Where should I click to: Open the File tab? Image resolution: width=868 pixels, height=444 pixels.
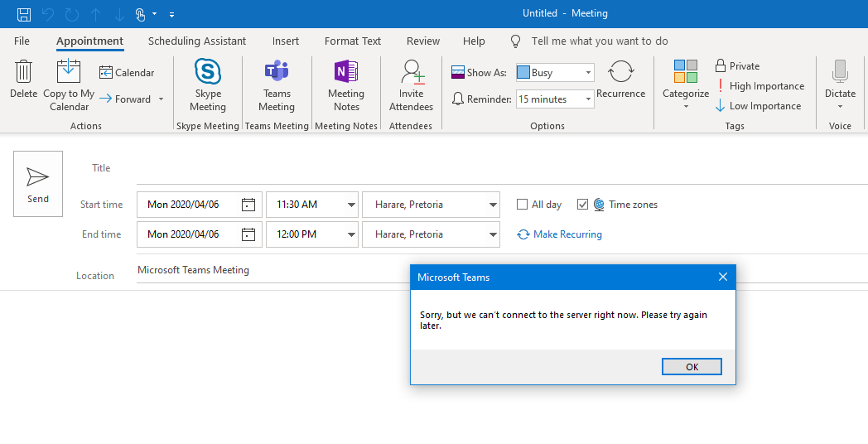click(x=22, y=41)
